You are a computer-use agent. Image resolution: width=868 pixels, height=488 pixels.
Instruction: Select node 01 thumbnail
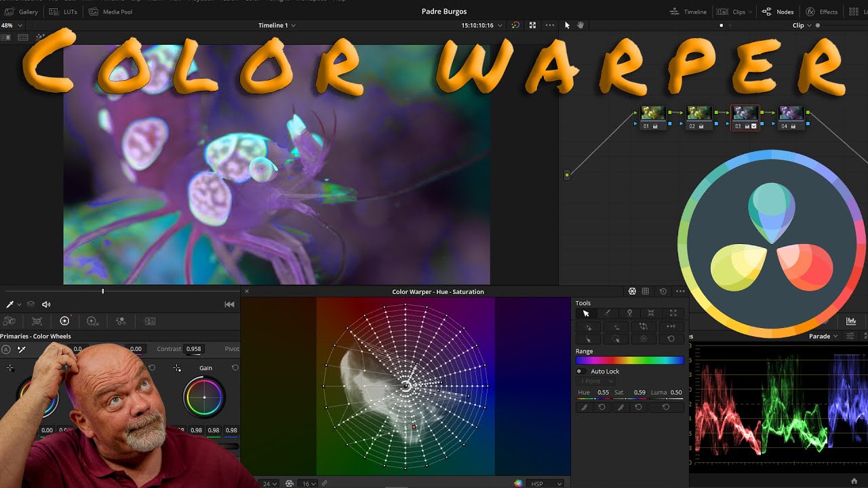click(653, 113)
